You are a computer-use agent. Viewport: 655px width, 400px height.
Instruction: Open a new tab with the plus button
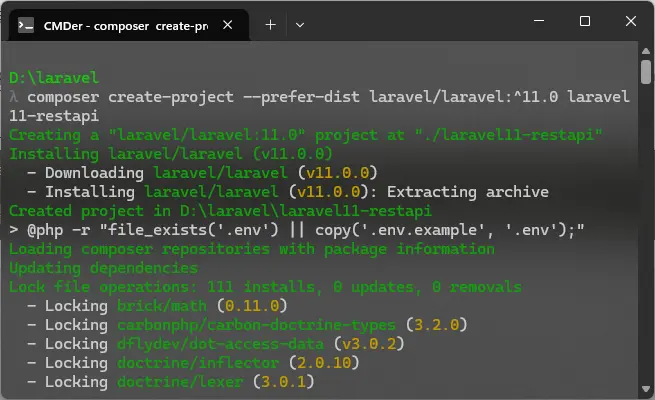tap(270, 23)
